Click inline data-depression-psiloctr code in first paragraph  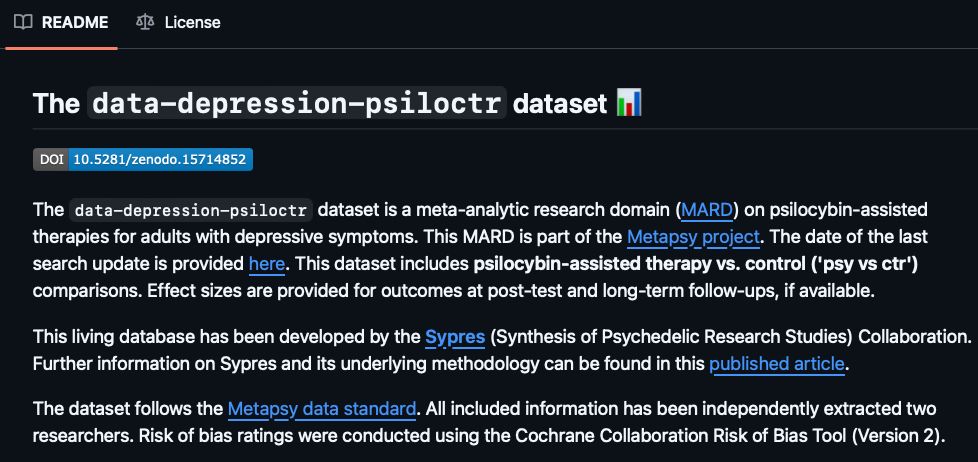click(191, 210)
